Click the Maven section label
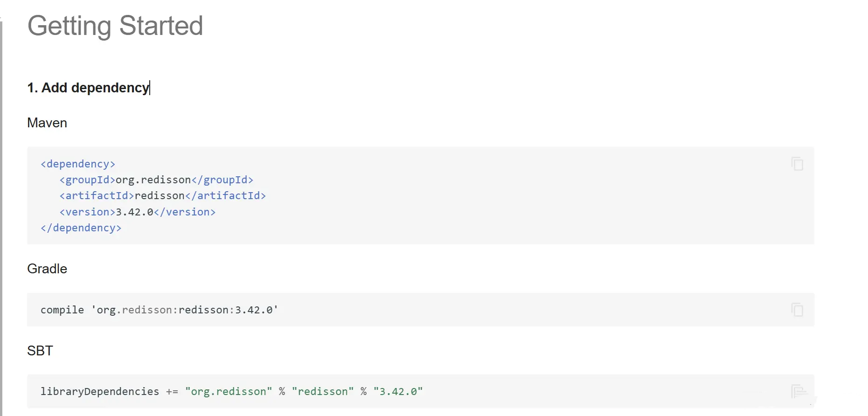This screenshot has height=416, width=868. pyautogui.click(x=47, y=123)
